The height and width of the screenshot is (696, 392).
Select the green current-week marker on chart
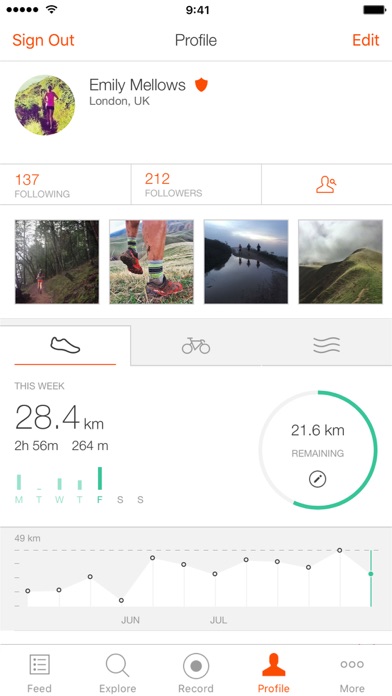pyautogui.click(x=371, y=574)
